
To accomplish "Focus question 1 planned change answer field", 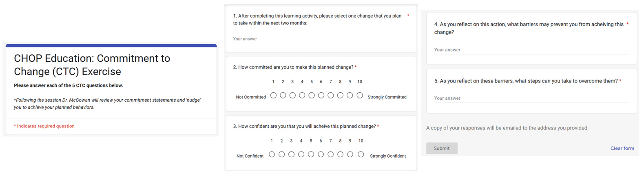I will tap(321, 39).
